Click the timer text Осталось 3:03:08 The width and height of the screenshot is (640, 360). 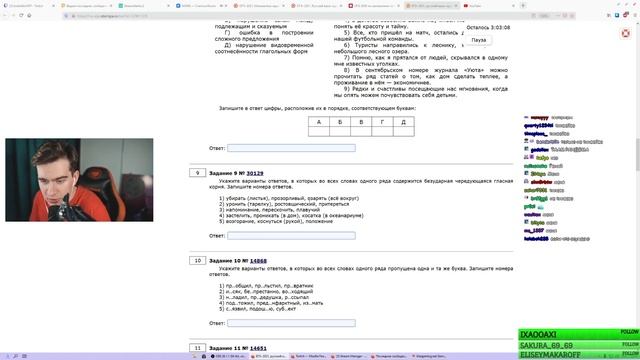point(488,27)
